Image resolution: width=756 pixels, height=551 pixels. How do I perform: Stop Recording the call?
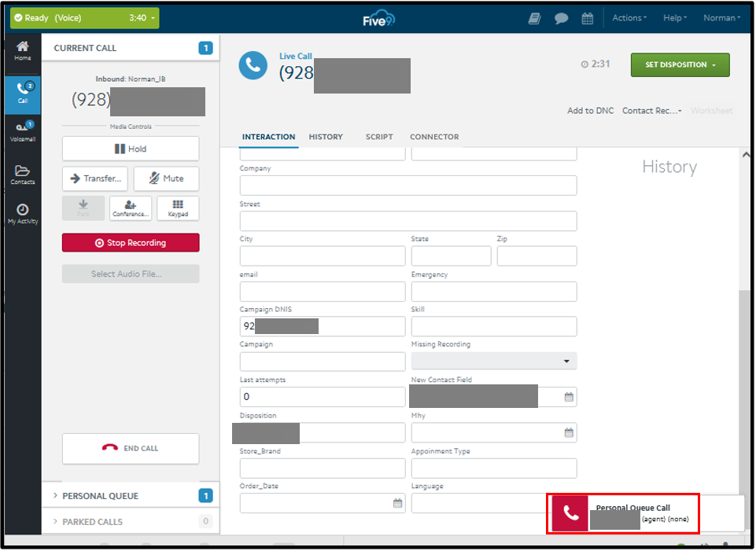[x=131, y=243]
